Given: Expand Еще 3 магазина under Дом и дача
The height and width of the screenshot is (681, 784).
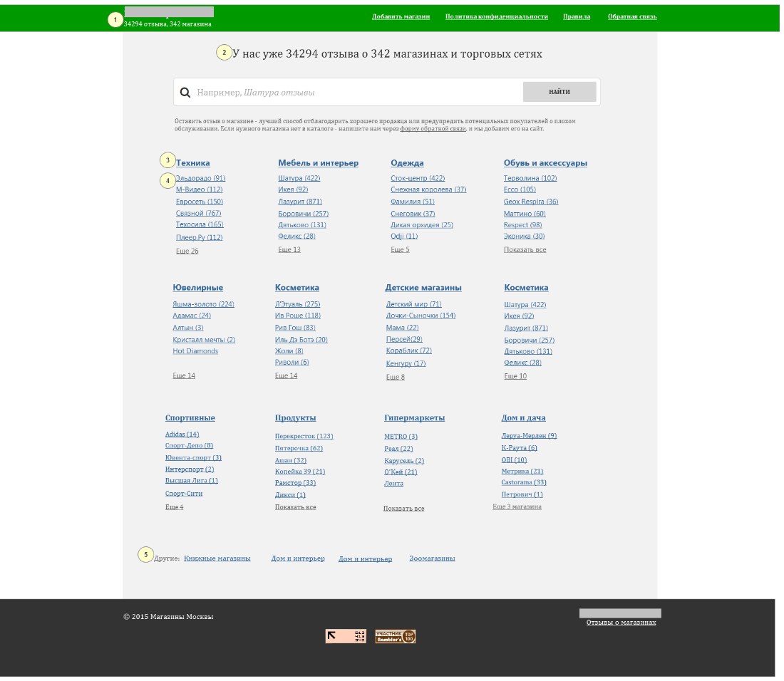Looking at the screenshot, I should 517,506.
